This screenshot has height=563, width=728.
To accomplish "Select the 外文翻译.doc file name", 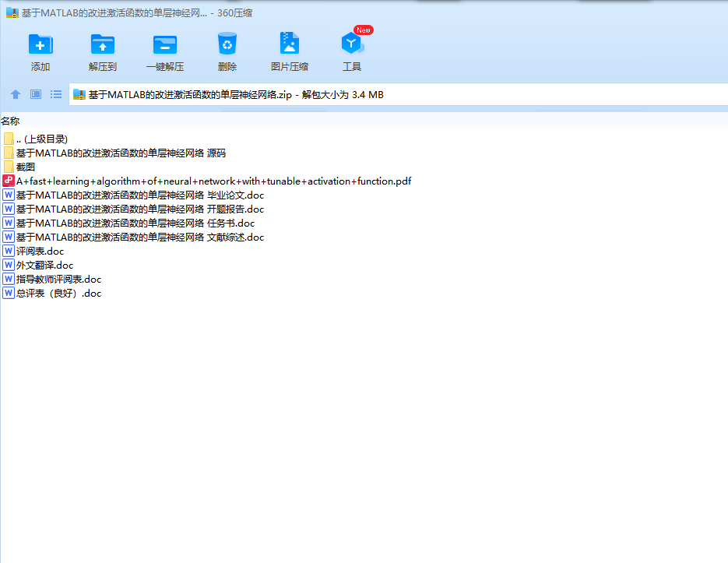I will 44,266.
